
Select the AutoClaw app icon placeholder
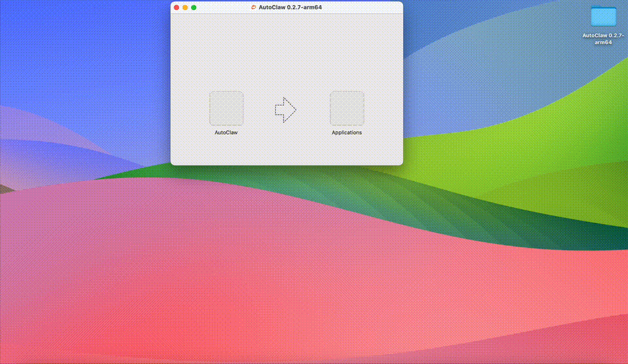pos(226,108)
